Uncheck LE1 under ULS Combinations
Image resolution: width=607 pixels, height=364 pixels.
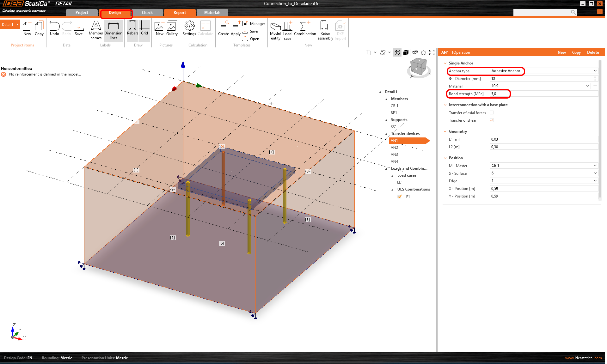pyautogui.click(x=400, y=197)
